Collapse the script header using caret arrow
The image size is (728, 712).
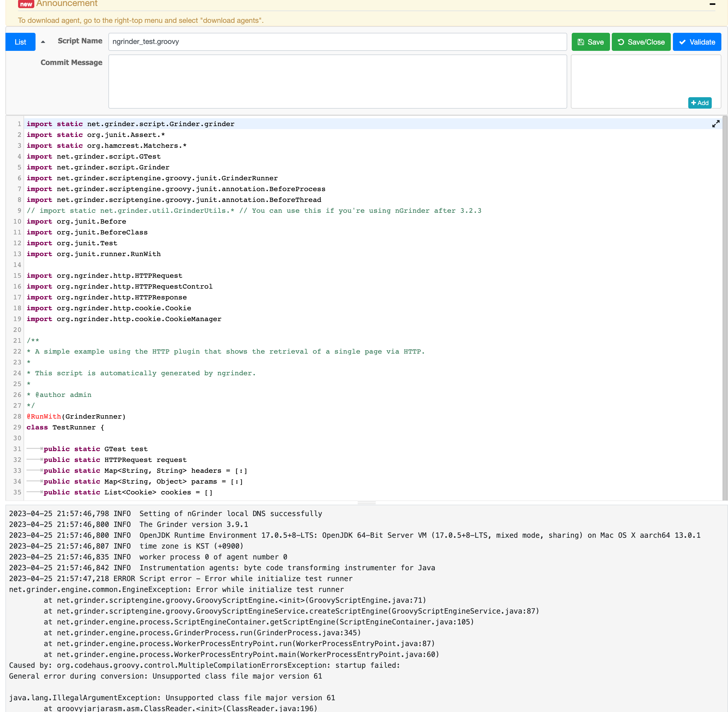point(43,42)
